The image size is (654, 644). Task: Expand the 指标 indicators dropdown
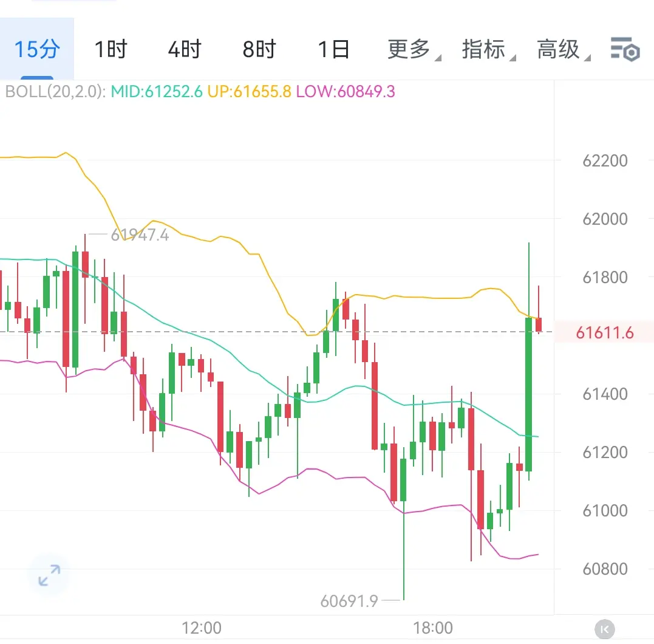click(x=488, y=49)
